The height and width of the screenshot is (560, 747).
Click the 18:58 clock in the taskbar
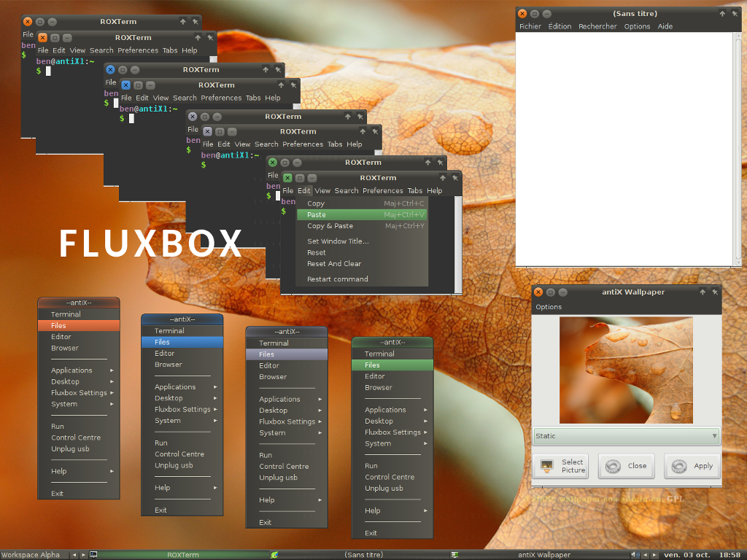coord(729,555)
